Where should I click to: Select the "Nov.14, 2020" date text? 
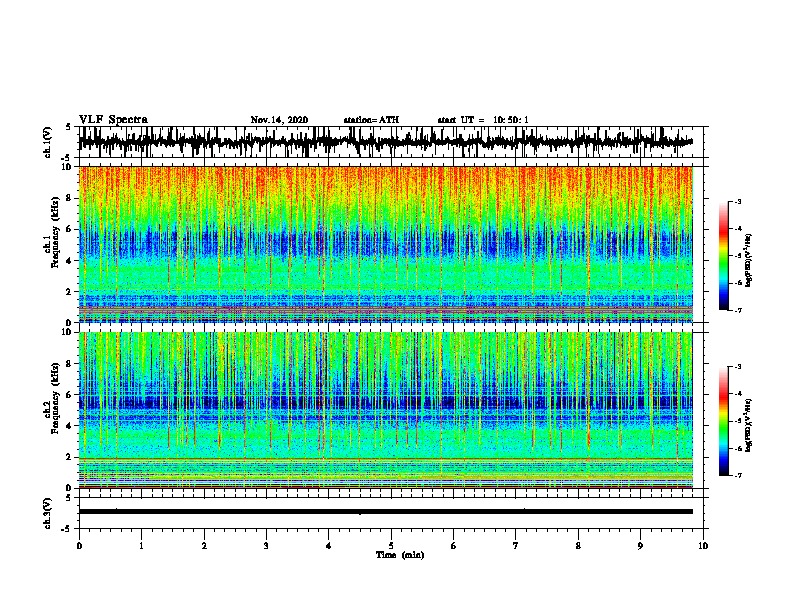[279, 120]
